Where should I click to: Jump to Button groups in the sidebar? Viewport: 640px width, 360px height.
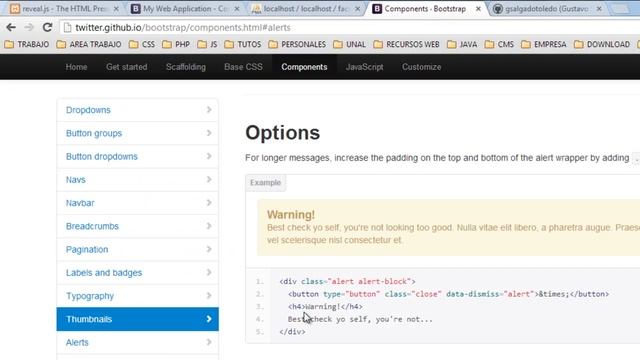138,133
